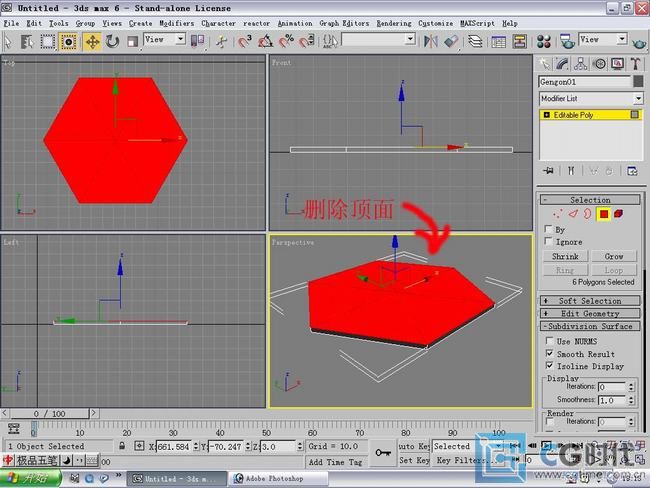Click Set Key button
The height and width of the screenshot is (488, 650).
tap(414, 460)
